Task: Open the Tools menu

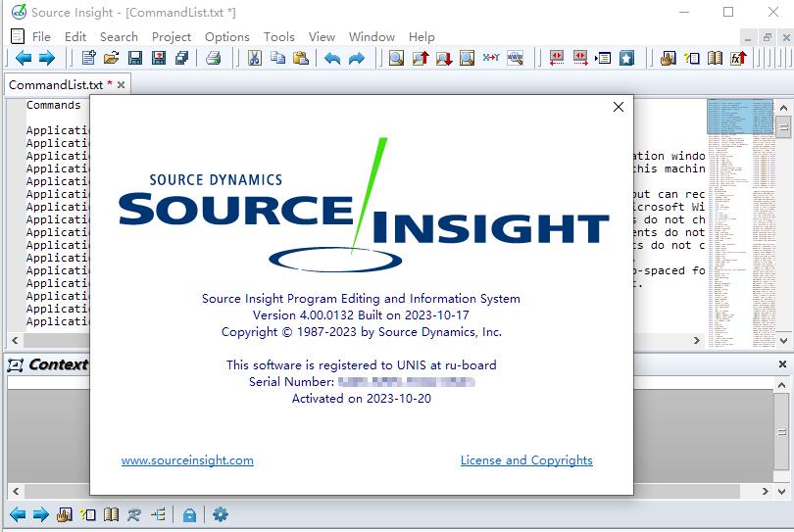Action: point(278,37)
